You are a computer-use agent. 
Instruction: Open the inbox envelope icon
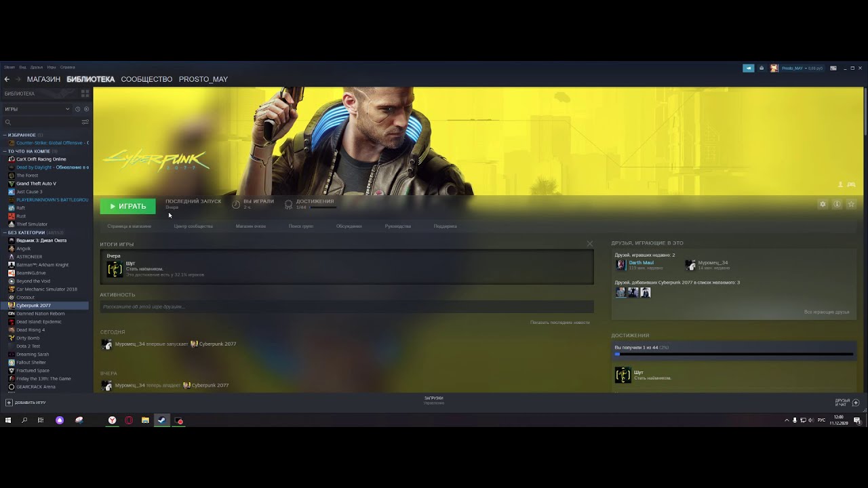tap(762, 68)
